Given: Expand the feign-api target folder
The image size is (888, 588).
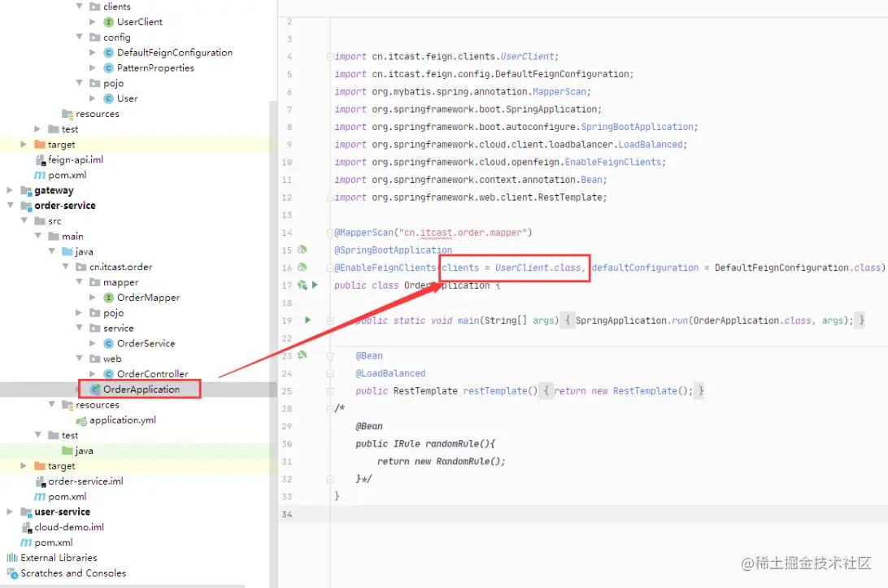Looking at the screenshot, I should tap(24, 145).
